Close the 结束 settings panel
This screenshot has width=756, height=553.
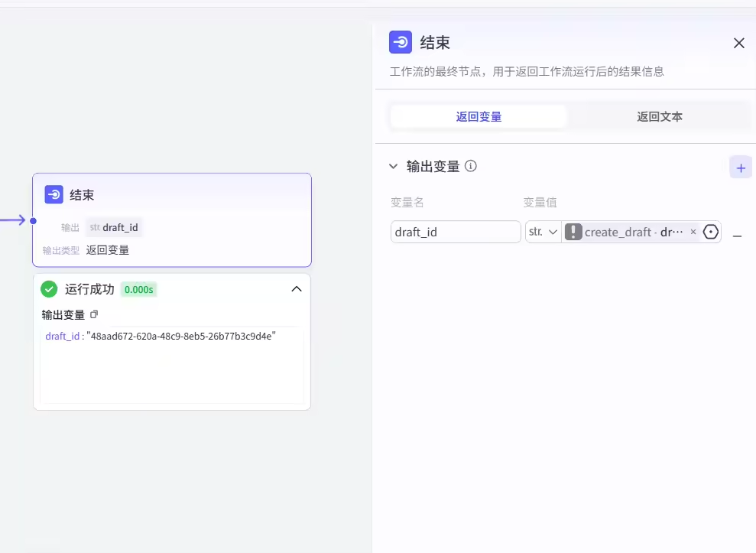(738, 44)
